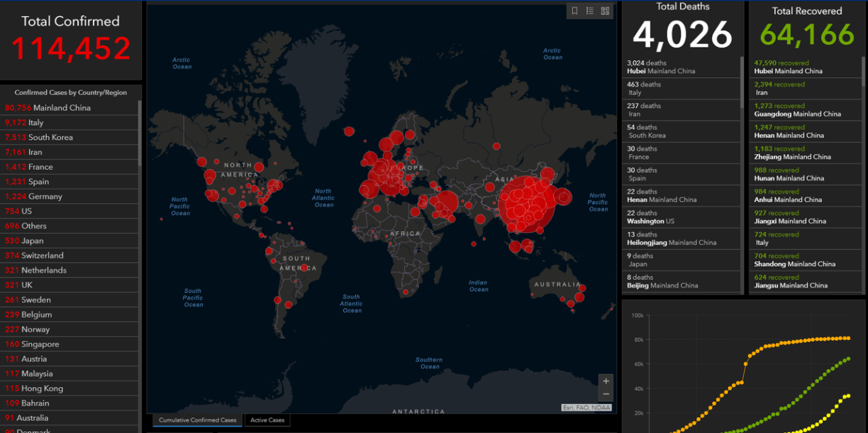Select the Cumulative Confirmed Cases tab

(x=197, y=420)
